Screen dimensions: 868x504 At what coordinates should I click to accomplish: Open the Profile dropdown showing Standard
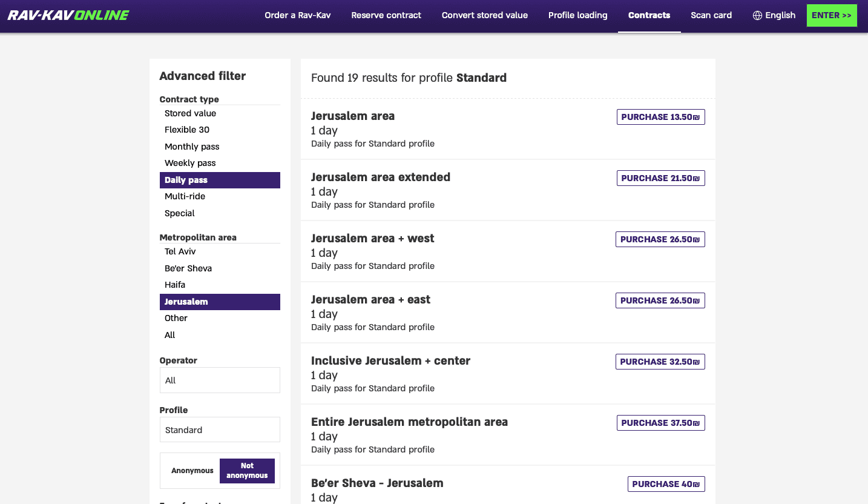(220, 430)
